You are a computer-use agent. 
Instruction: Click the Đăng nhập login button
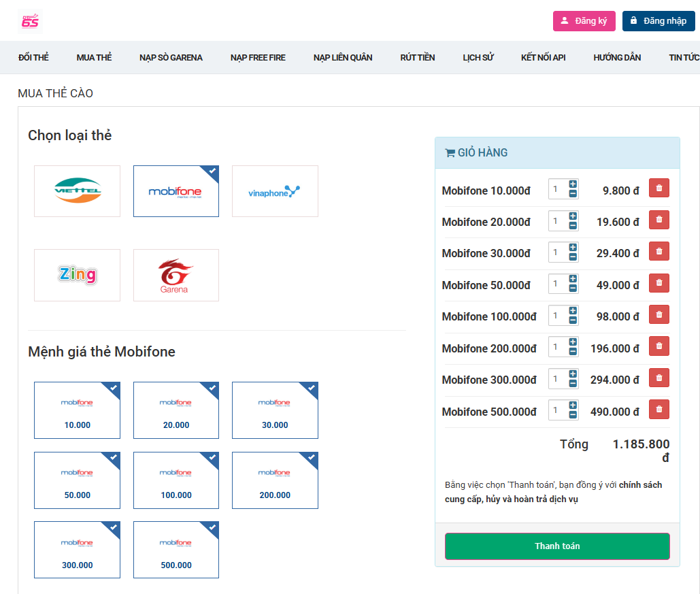[x=658, y=21]
